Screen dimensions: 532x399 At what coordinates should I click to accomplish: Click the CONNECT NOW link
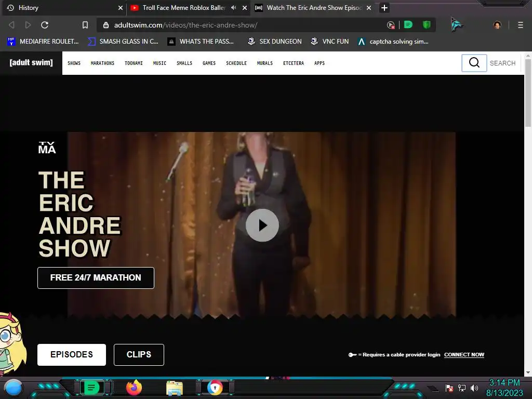464,354
